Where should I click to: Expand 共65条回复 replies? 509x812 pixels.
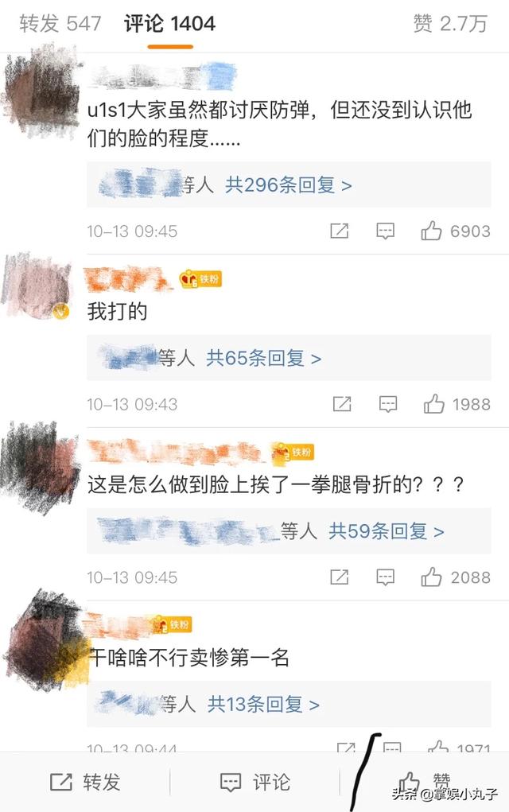(263, 358)
